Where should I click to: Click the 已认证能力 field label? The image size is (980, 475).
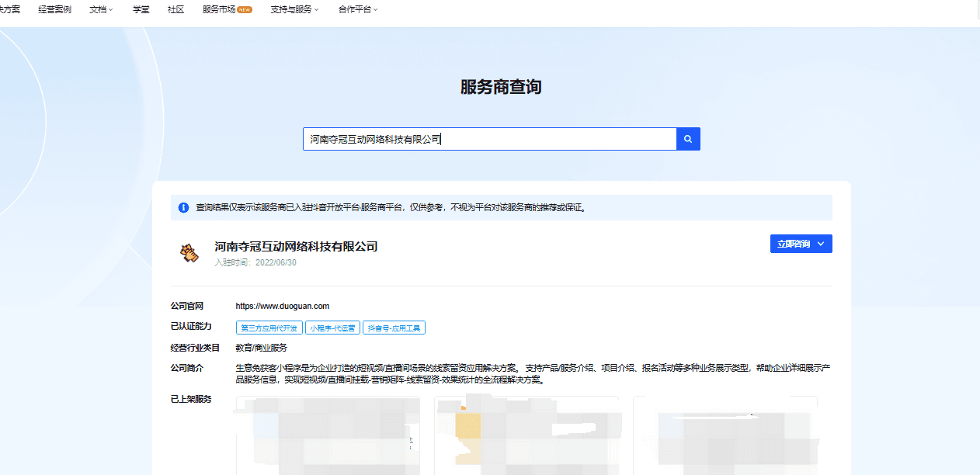pos(191,326)
